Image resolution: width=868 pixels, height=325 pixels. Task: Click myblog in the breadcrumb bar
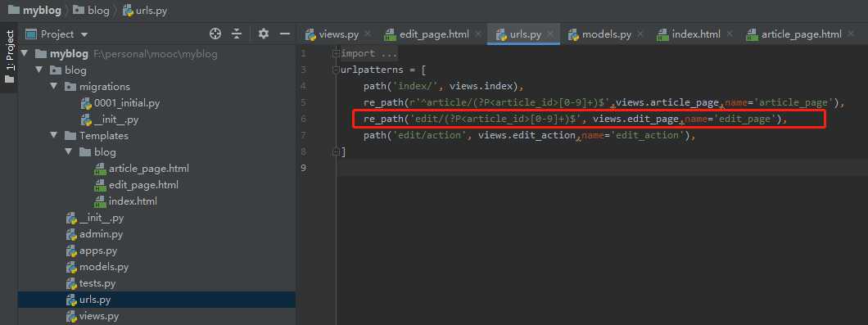(36, 10)
